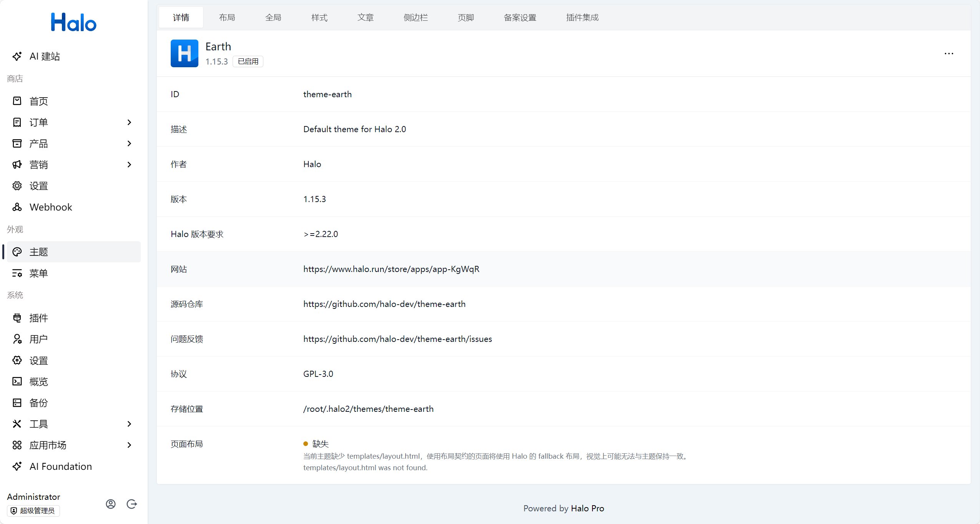Select 主题 in sidebar
Viewport: 980px width, 524px height.
pos(74,252)
